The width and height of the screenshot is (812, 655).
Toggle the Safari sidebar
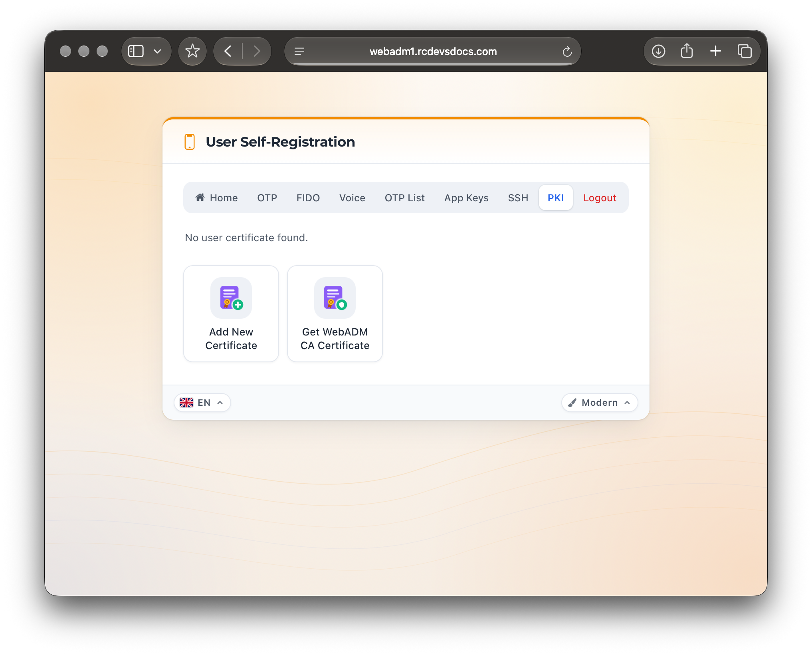click(136, 51)
